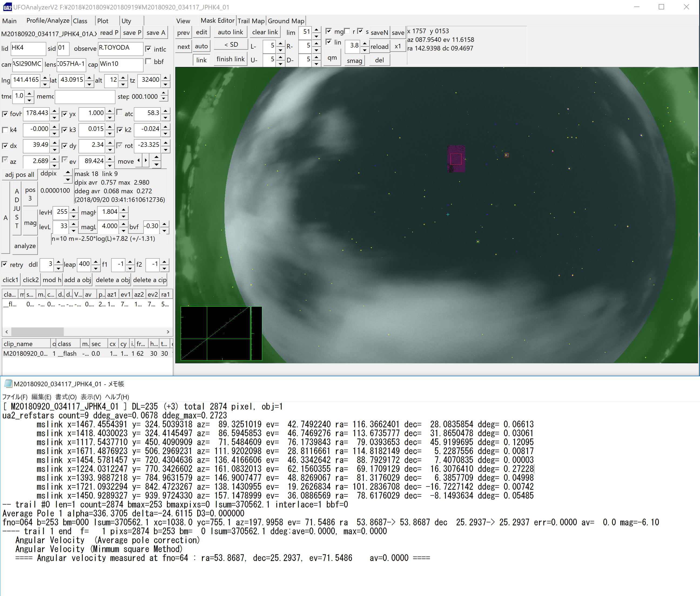Open the Profile/Analyze tab
Screen dimensions: 700x596
(x=48, y=21)
